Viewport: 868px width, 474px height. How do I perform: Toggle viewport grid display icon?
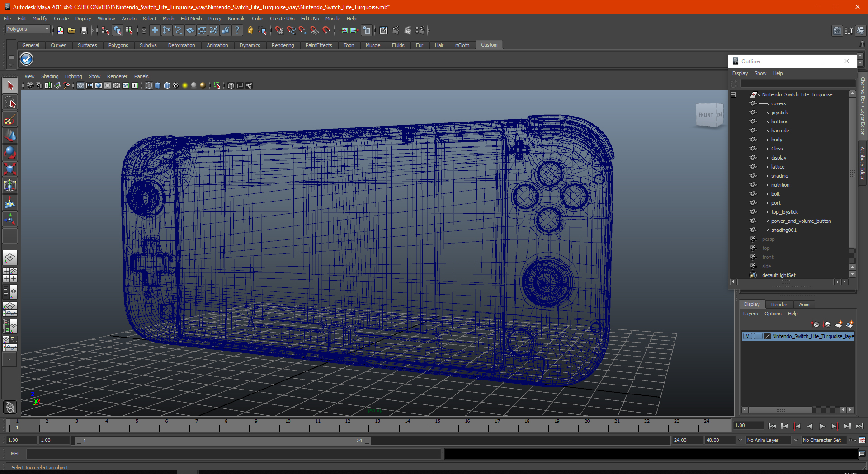click(80, 85)
